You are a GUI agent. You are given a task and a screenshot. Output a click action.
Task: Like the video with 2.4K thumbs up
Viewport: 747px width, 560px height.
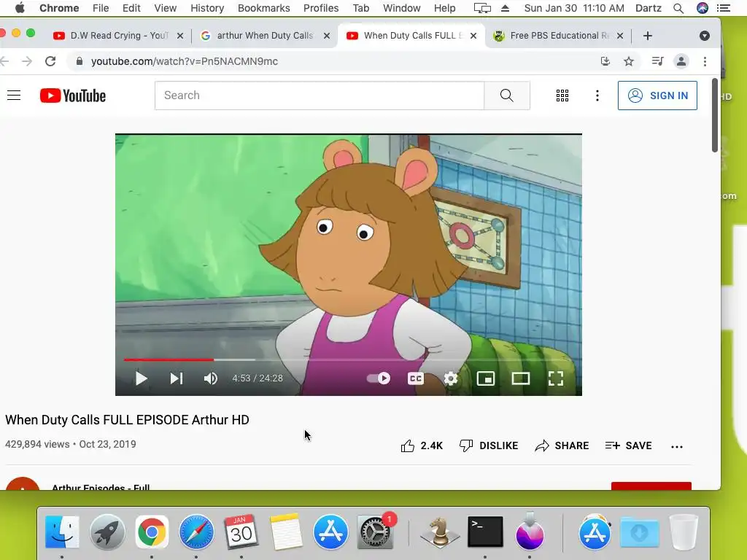(x=422, y=446)
